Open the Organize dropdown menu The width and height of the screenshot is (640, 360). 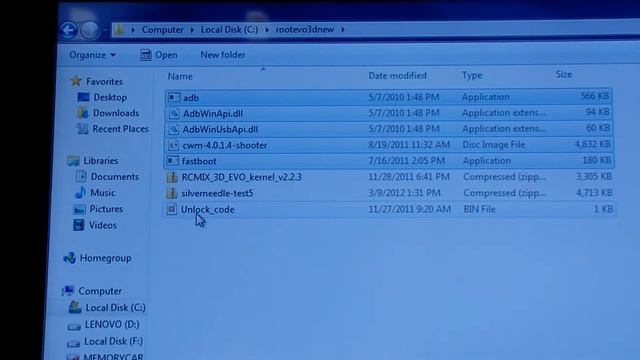(92, 55)
